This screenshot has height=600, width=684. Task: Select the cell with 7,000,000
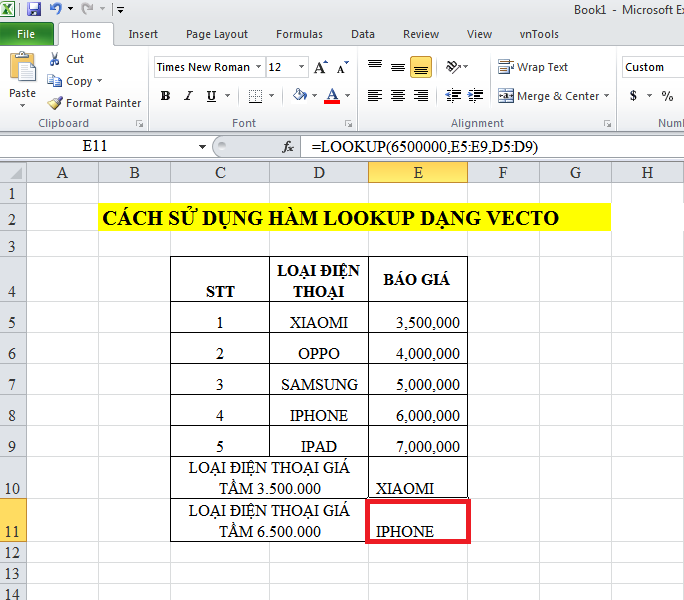[x=418, y=441]
